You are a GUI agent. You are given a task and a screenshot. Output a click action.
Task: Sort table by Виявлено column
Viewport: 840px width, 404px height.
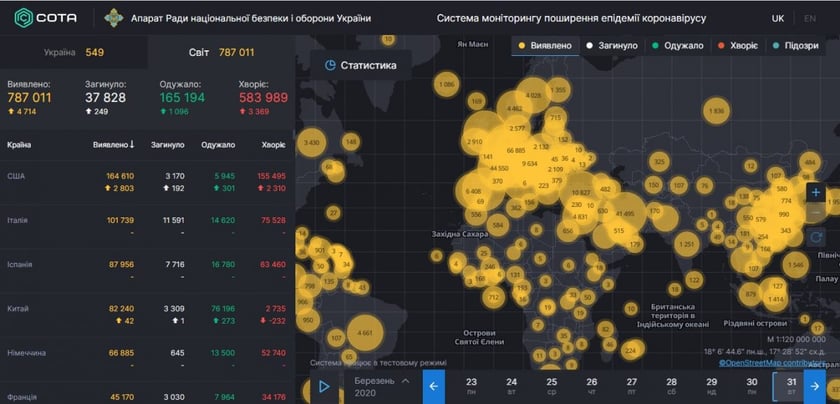pos(113,145)
